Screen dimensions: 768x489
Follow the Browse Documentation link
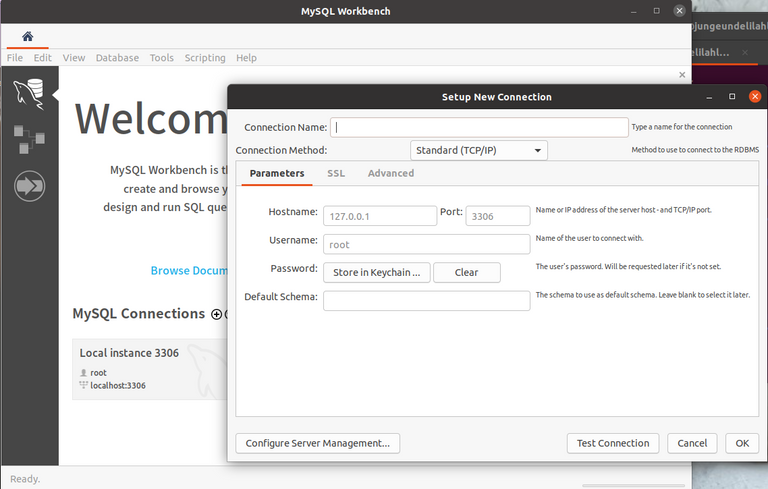coord(189,270)
